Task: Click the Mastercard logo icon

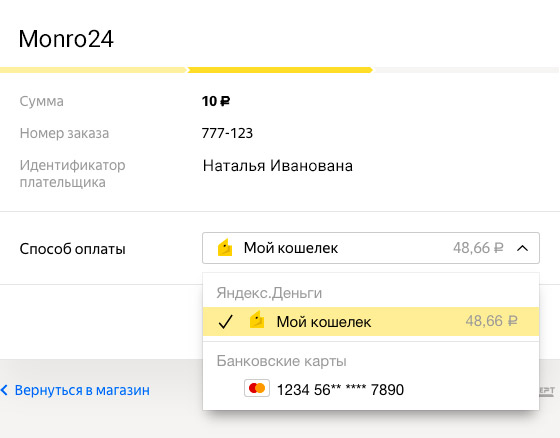Action: pyautogui.click(x=257, y=388)
